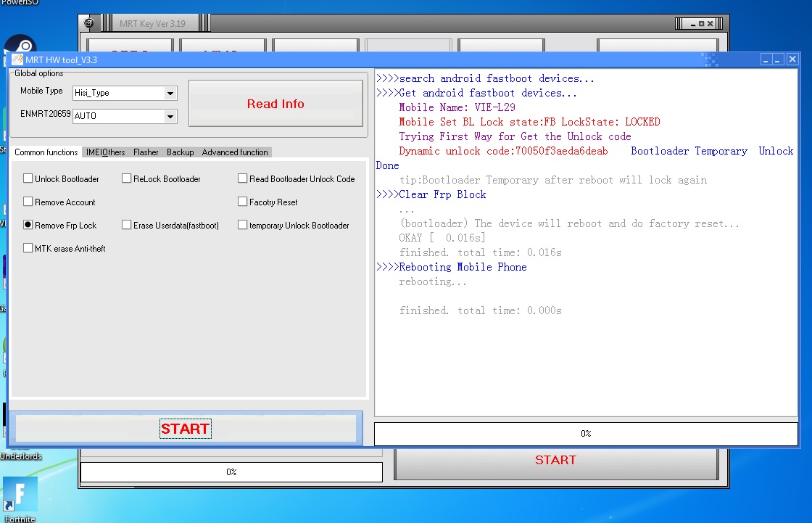This screenshot has height=523, width=812.
Task: Open the Steam desktop icon
Action: [x=20, y=44]
